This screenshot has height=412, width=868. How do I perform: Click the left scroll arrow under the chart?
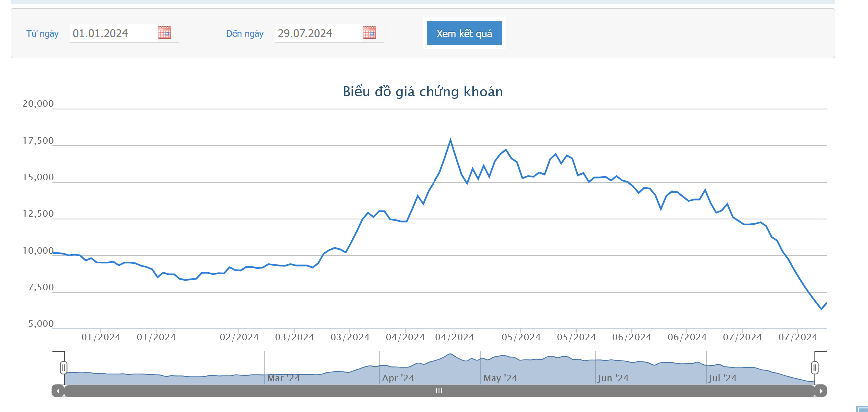(x=58, y=391)
